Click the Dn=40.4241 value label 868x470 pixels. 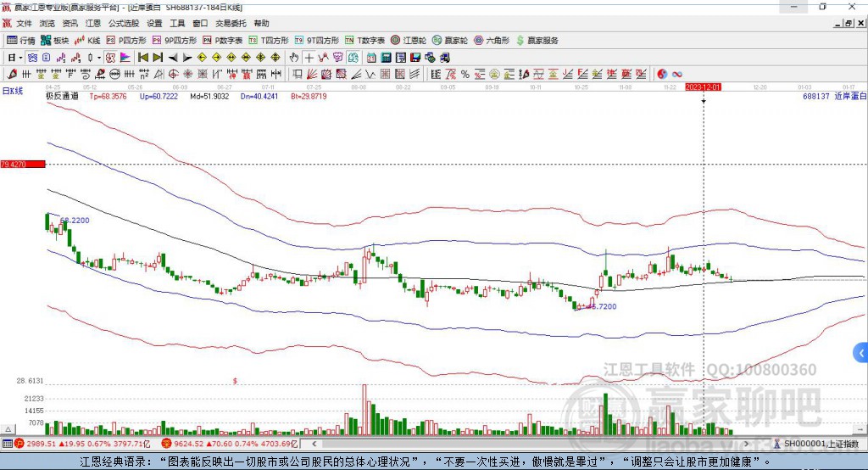click(259, 96)
